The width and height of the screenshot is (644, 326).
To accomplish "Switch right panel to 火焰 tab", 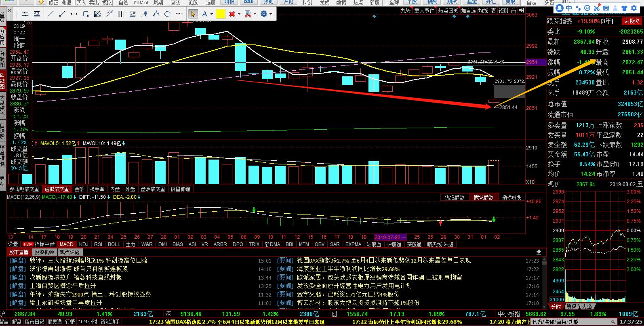I will 587,307.
